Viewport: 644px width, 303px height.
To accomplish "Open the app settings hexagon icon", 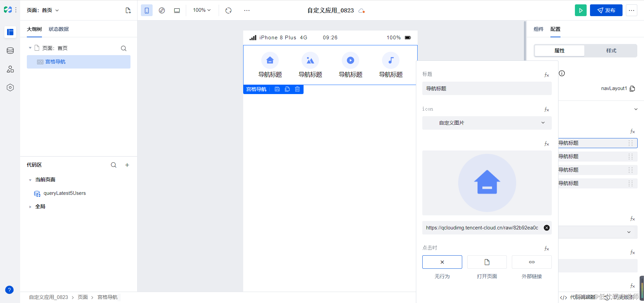I will [x=10, y=87].
